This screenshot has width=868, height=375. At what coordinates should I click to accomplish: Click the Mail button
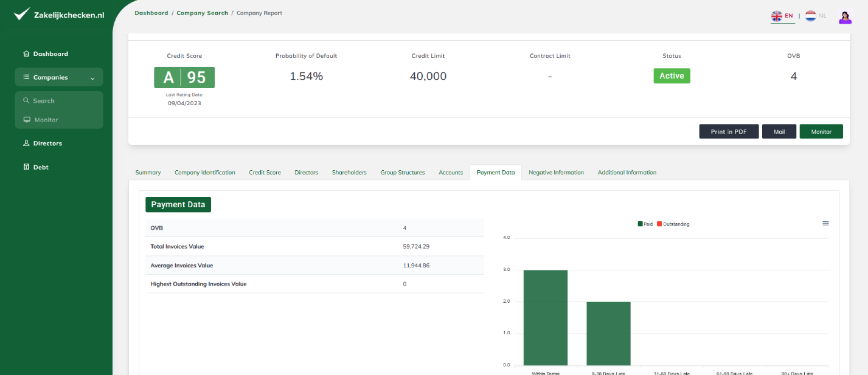pyautogui.click(x=779, y=131)
